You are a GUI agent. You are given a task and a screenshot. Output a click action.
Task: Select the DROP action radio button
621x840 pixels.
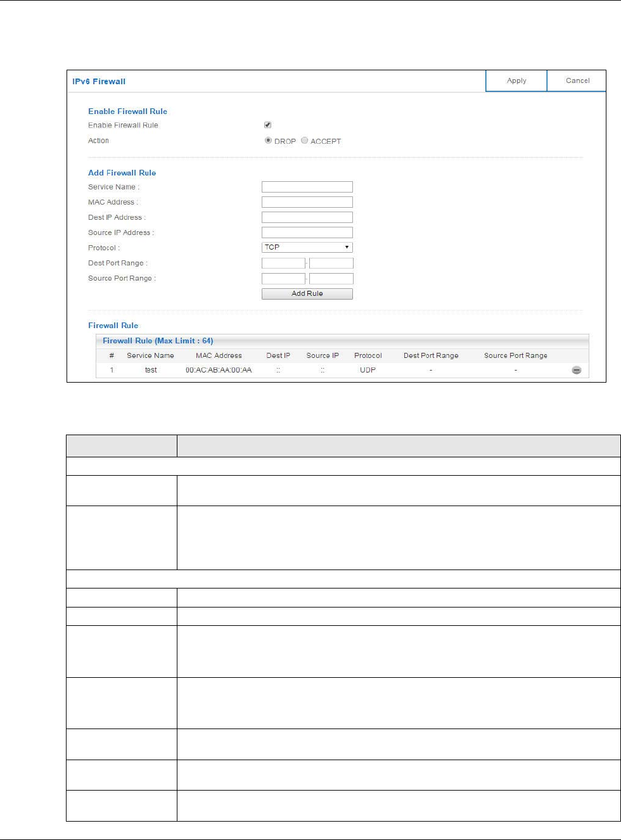pyautogui.click(x=268, y=141)
